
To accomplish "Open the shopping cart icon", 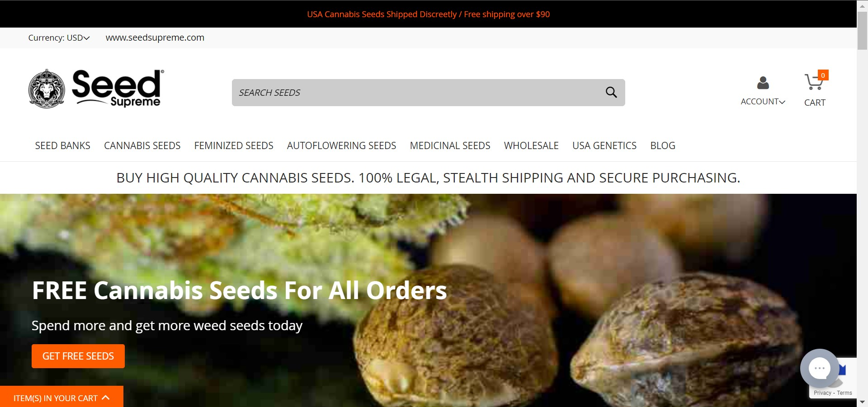I will click(813, 82).
